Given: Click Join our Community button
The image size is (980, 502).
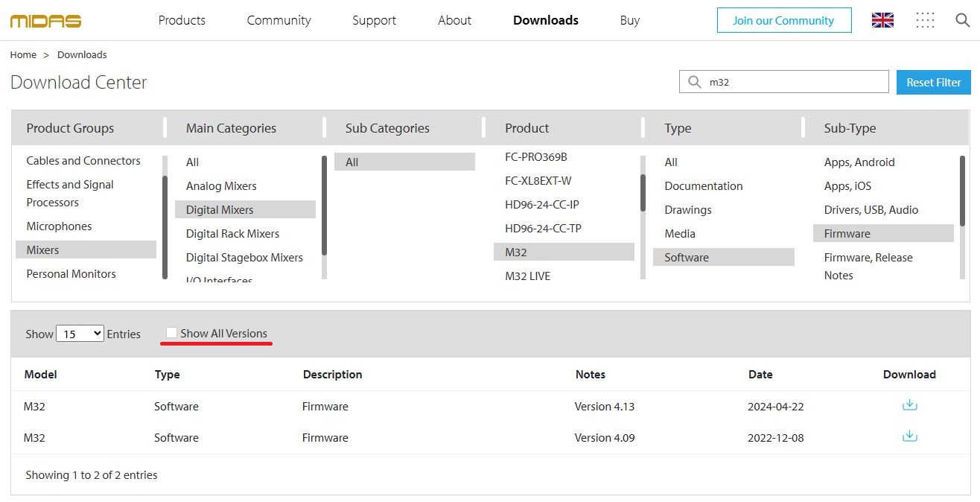Looking at the screenshot, I should (784, 20).
